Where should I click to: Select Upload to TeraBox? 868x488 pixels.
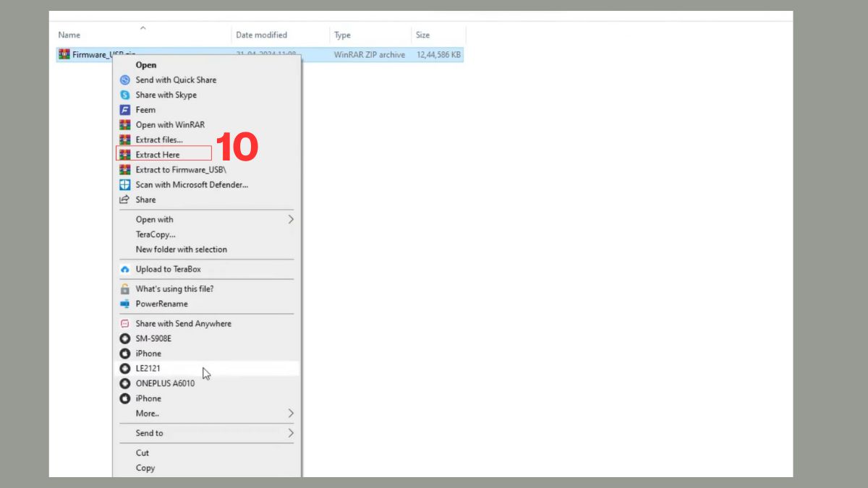169,269
